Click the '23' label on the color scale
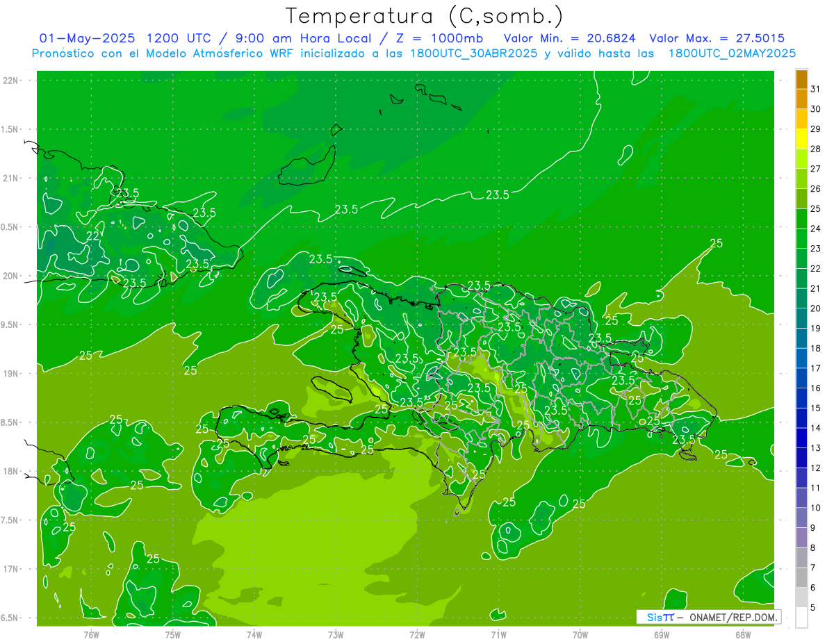The image size is (834, 644). (815, 249)
